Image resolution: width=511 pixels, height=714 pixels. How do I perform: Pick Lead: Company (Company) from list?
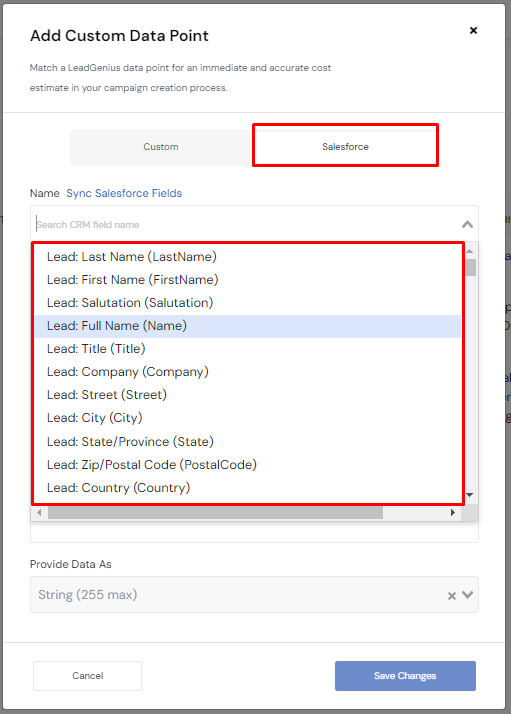248,372
